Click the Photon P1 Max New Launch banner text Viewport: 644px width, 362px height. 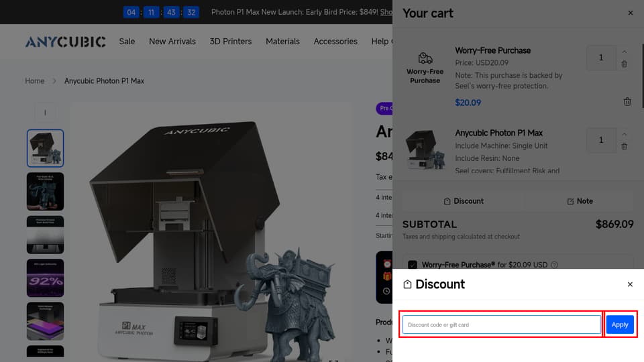(294, 12)
